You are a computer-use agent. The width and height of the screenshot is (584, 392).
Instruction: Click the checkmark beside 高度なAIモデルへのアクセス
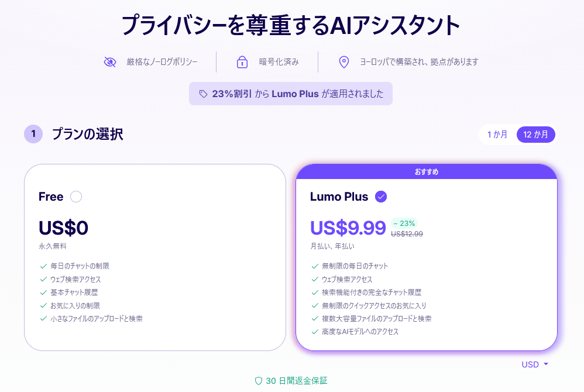(x=315, y=332)
